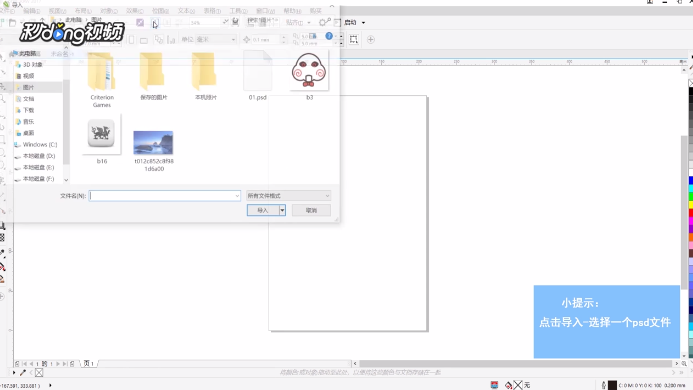Viewport: 693px width, 390px height.
Task: Click the yellow swatch in color palette
Action: click(691, 205)
